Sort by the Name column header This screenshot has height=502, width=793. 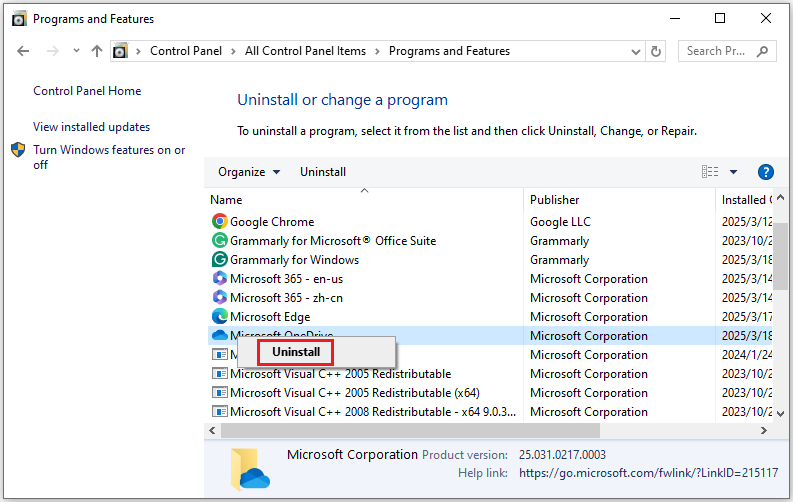(x=366, y=200)
